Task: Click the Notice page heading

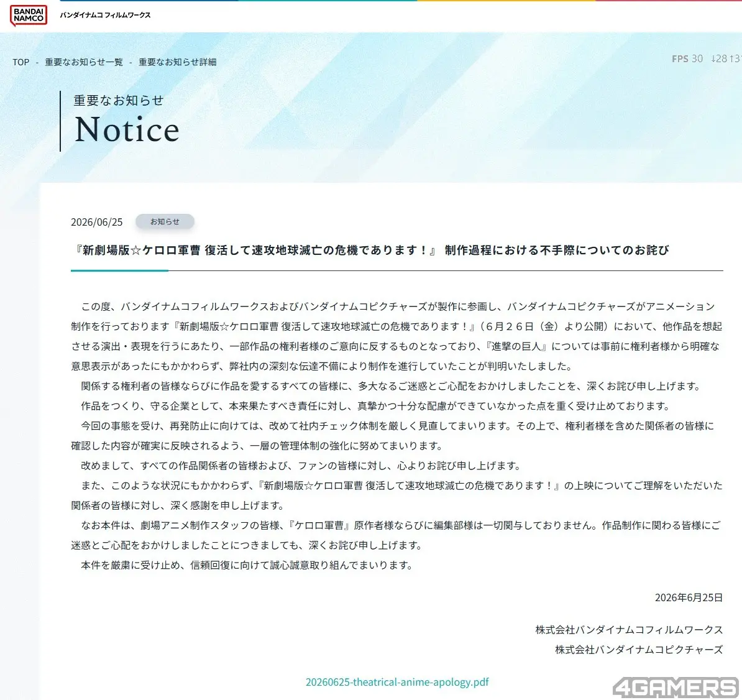Action: click(127, 129)
